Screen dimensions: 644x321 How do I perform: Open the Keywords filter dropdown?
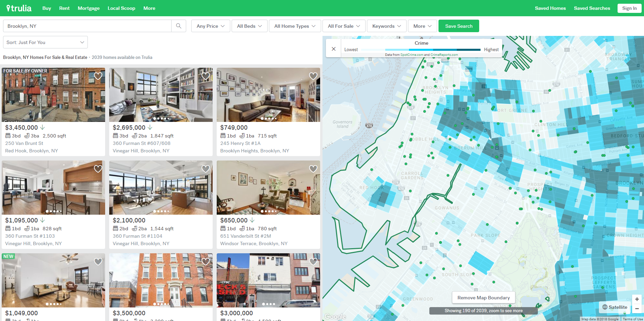point(387,26)
